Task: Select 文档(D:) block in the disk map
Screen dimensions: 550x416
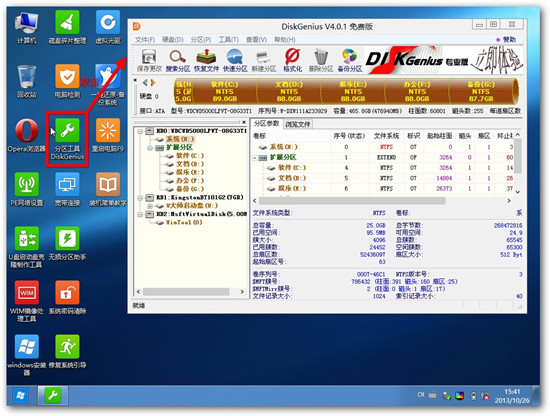Action: (x=289, y=91)
